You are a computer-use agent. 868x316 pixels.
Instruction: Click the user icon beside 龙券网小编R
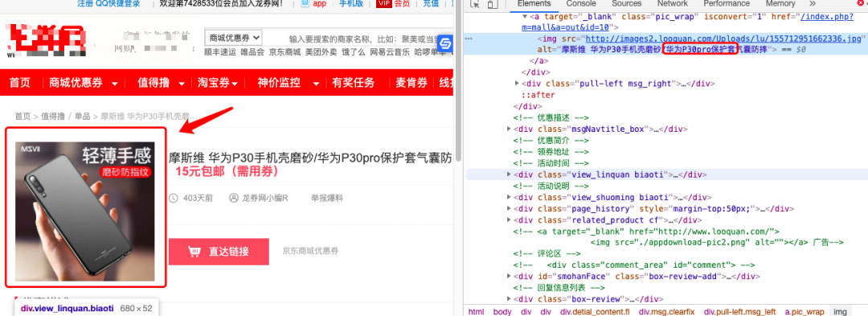[233, 198]
